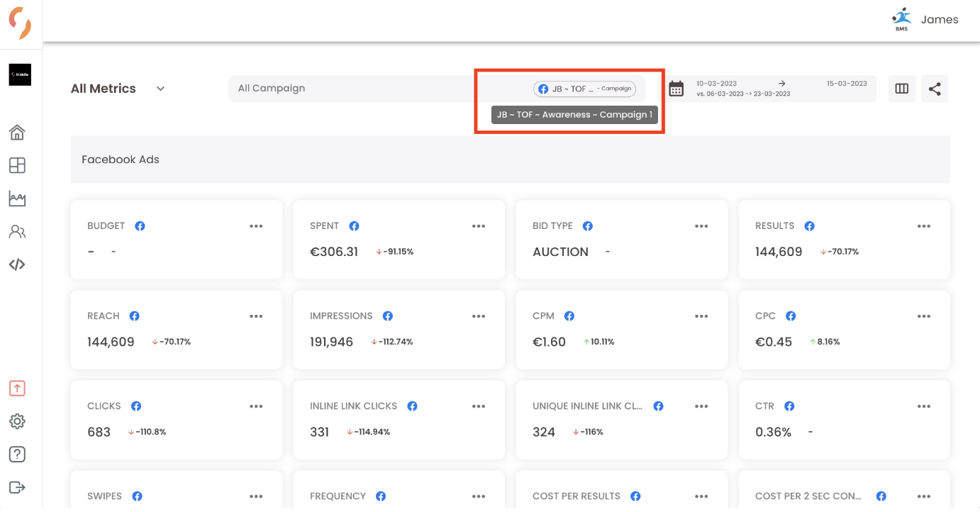Open the IMPRESSIONS card options menu

479,316
